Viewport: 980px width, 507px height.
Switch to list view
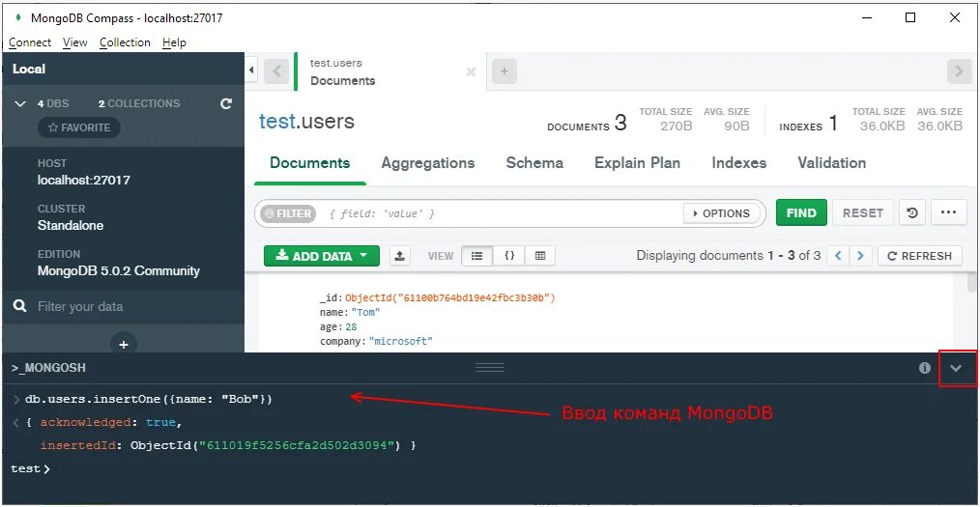click(x=476, y=255)
